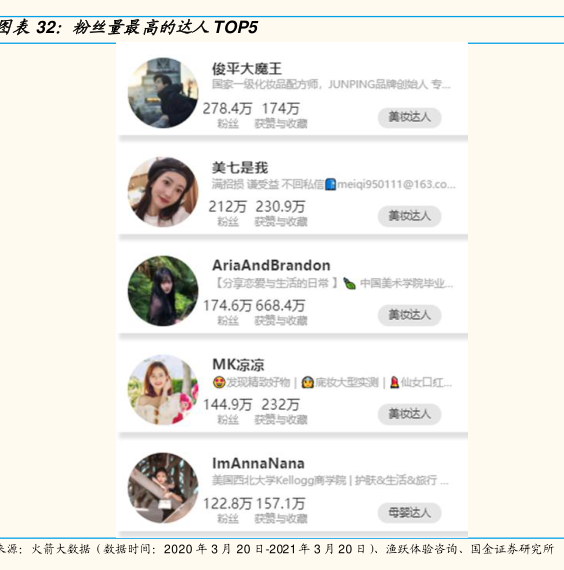Click 美妆达人 tag for AriaAndBrandon
Screen dimensions: 564x570
coord(409,315)
